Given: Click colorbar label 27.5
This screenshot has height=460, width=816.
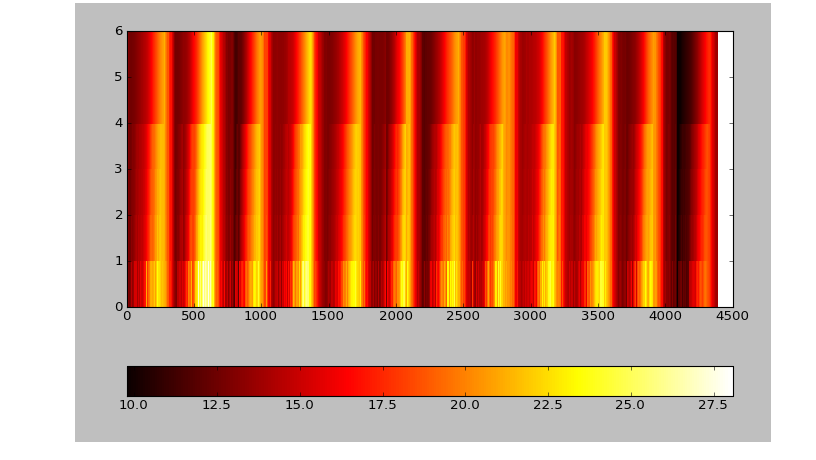Looking at the screenshot, I should coord(713,405).
